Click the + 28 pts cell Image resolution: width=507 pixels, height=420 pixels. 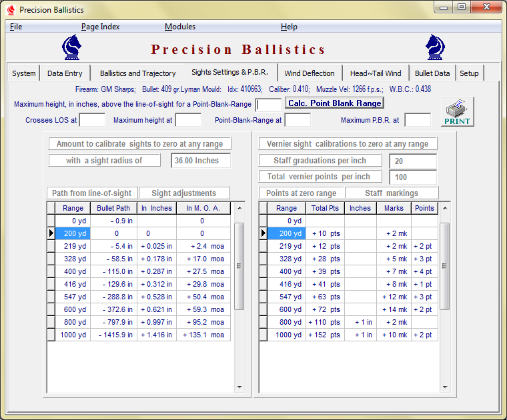point(325,259)
